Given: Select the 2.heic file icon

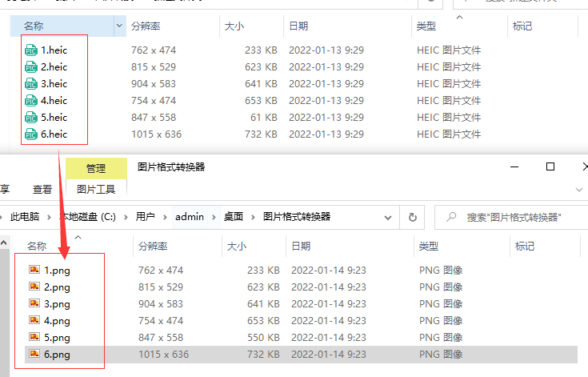Looking at the screenshot, I should (31, 67).
